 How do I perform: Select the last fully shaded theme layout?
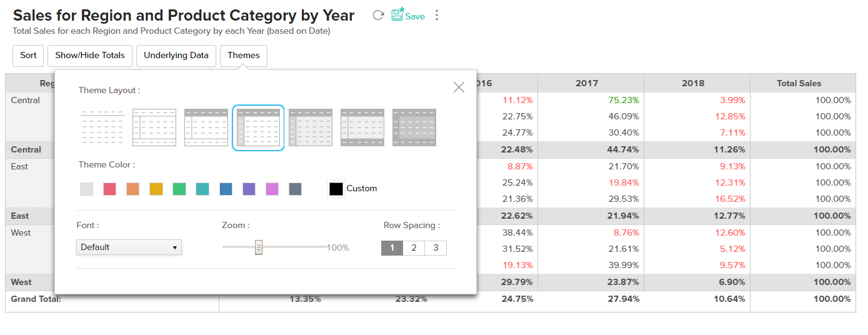click(414, 127)
